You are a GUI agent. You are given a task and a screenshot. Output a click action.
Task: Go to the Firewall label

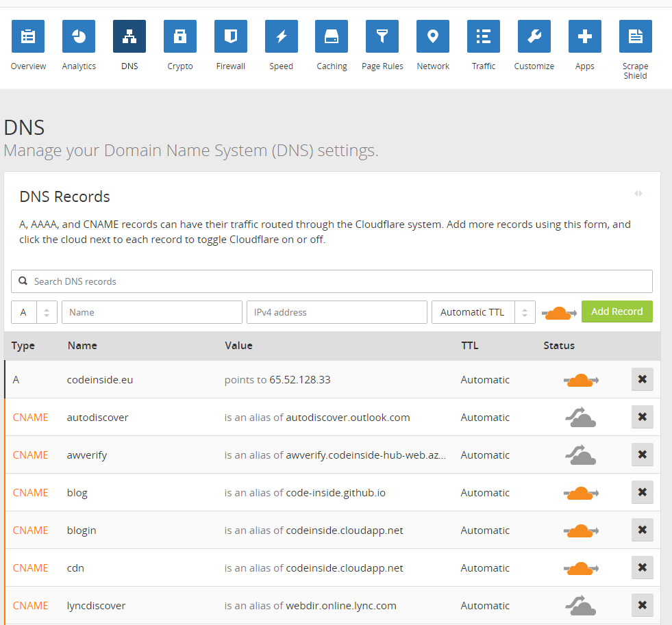(231, 66)
